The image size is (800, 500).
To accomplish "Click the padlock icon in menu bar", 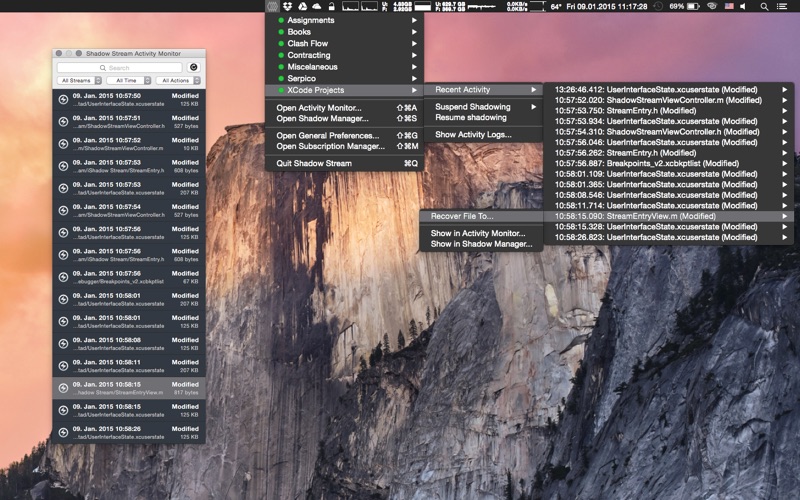I will click(332, 6).
